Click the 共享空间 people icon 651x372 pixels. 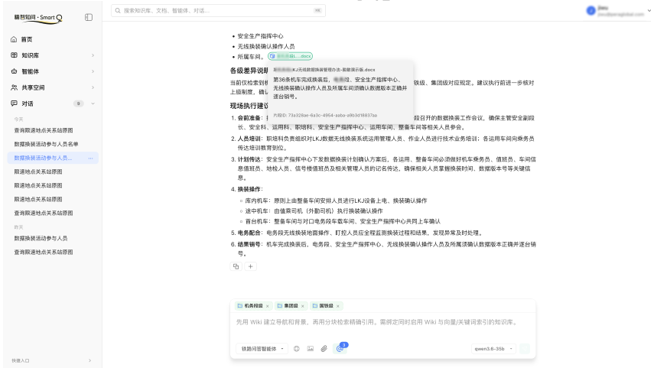14,87
